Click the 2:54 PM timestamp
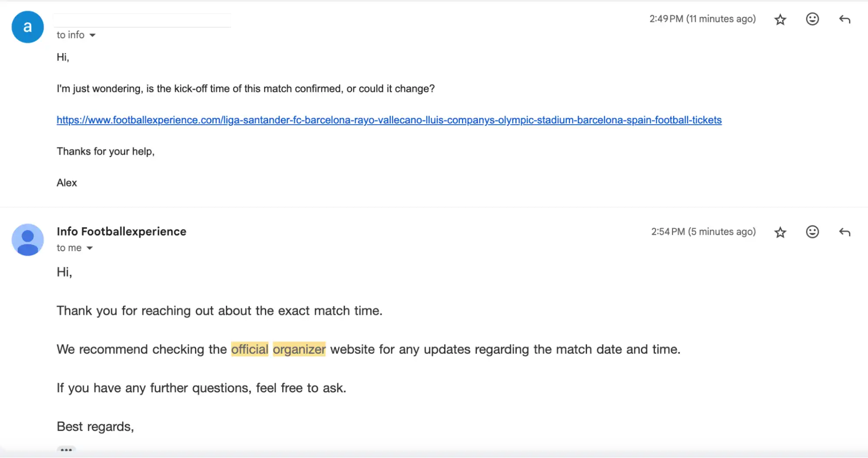This screenshot has width=868, height=458. click(x=703, y=232)
